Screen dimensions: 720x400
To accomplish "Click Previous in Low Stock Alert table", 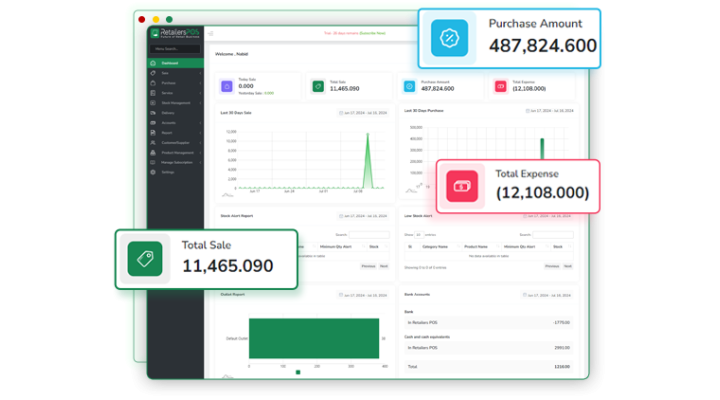I will 552,266.
